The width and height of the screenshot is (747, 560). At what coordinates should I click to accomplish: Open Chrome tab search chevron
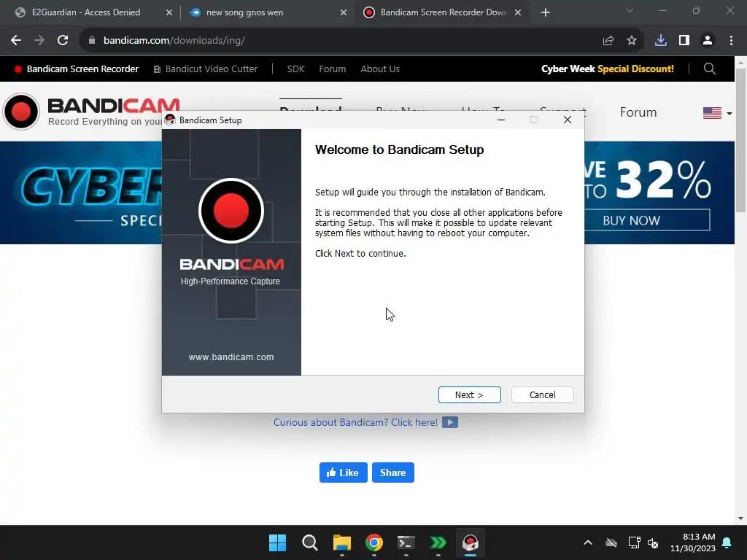pos(630,10)
